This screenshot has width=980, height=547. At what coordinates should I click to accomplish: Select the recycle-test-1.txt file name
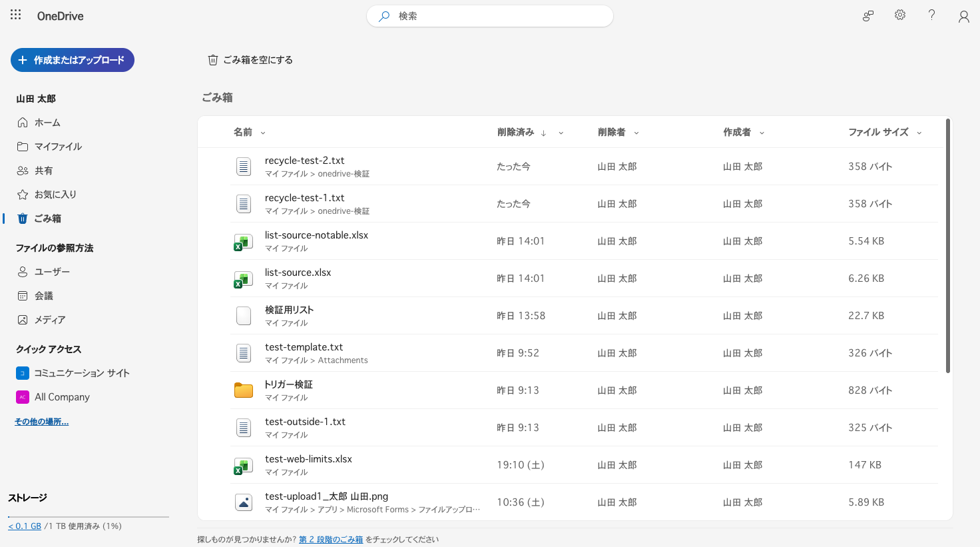coord(305,198)
